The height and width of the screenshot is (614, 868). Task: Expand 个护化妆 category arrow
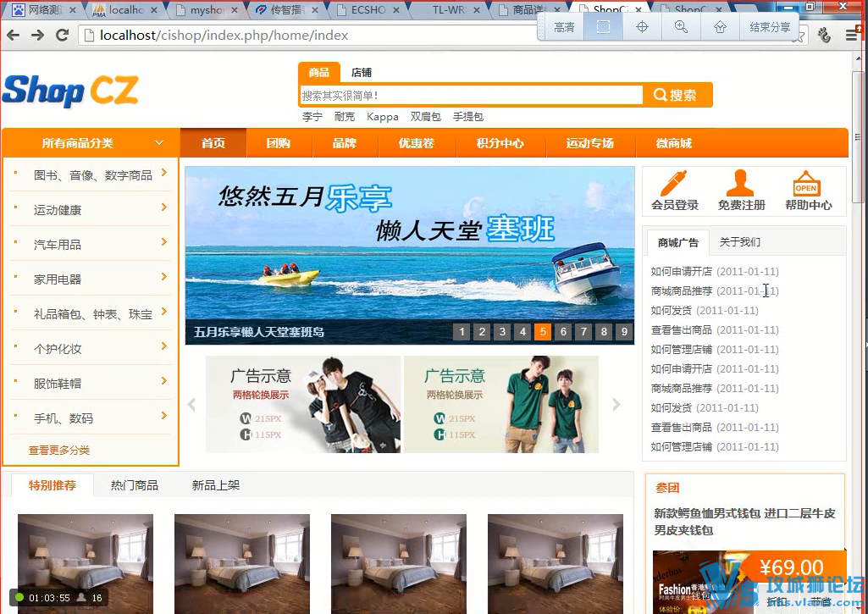pos(163,346)
